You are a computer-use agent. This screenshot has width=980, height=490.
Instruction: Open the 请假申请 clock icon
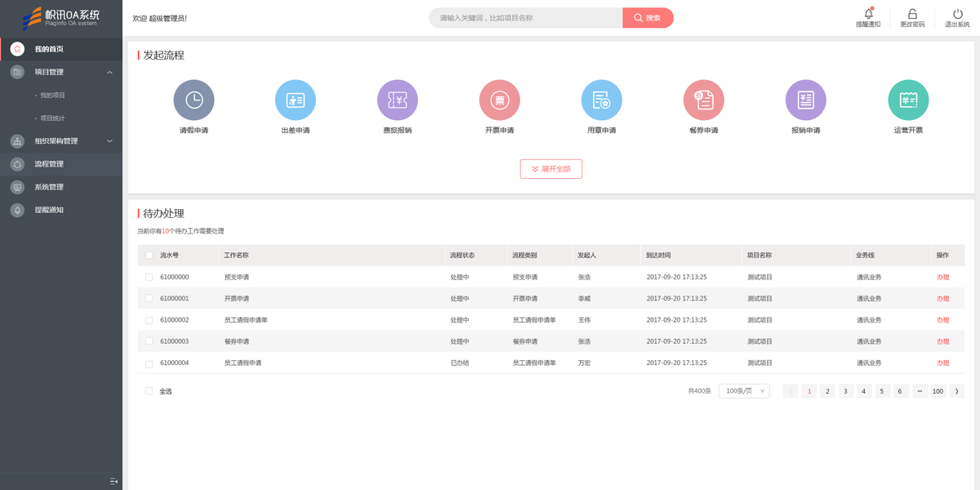coord(194,100)
